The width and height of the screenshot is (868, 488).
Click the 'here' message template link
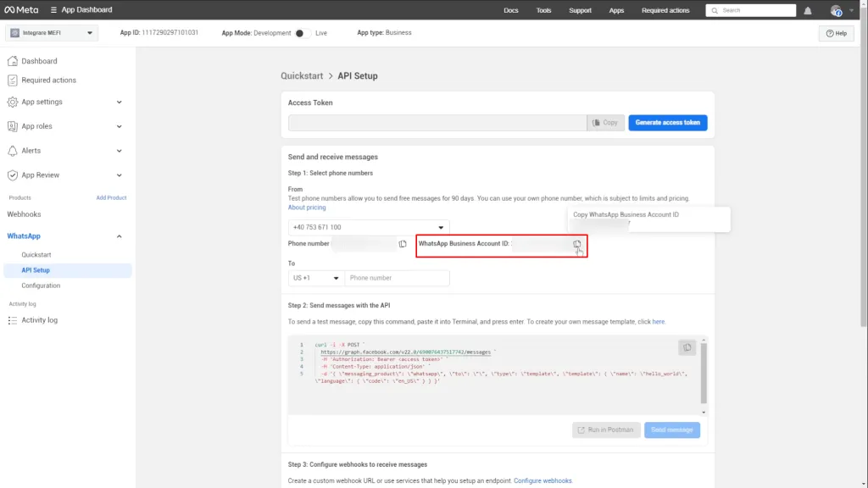coord(658,321)
